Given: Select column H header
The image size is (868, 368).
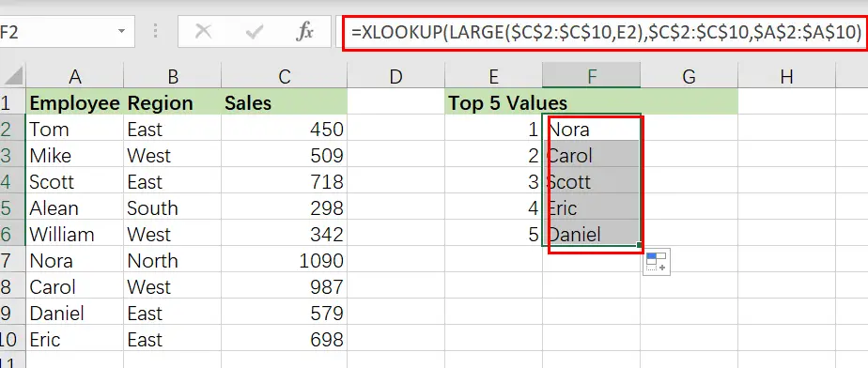Looking at the screenshot, I should click(786, 76).
